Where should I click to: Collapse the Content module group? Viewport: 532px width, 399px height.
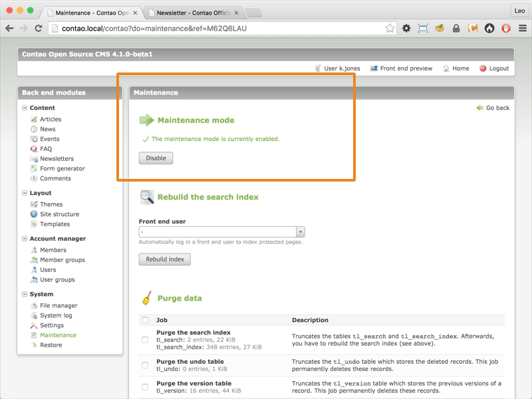point(25,108)
